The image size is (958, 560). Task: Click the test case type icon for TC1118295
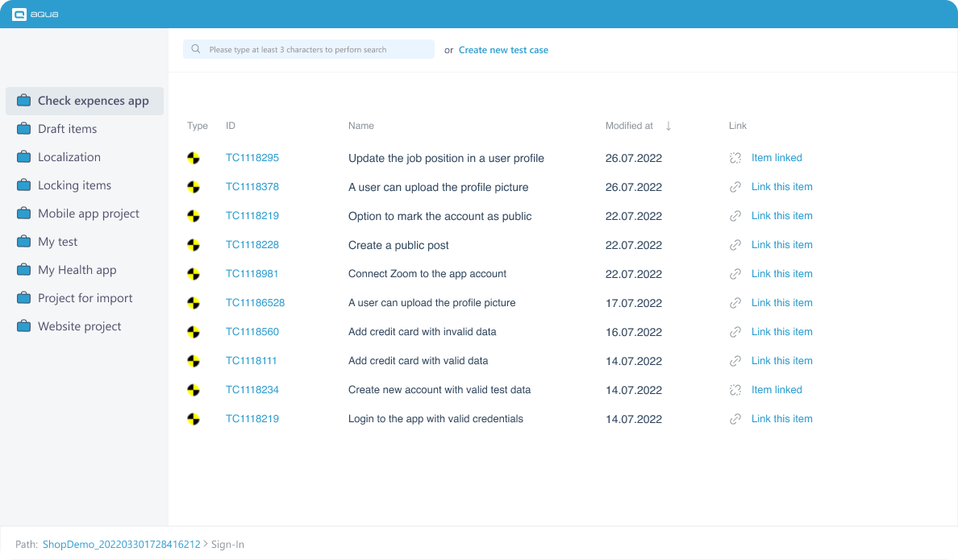[194, 158]
